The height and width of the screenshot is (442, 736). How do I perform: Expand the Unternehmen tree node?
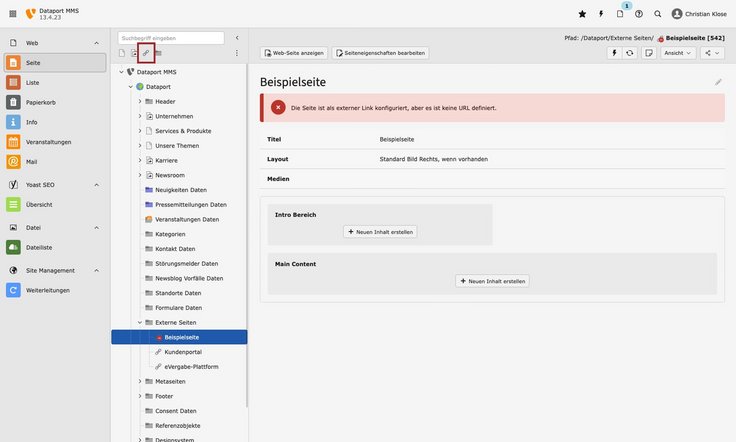[x=140, y=116]
